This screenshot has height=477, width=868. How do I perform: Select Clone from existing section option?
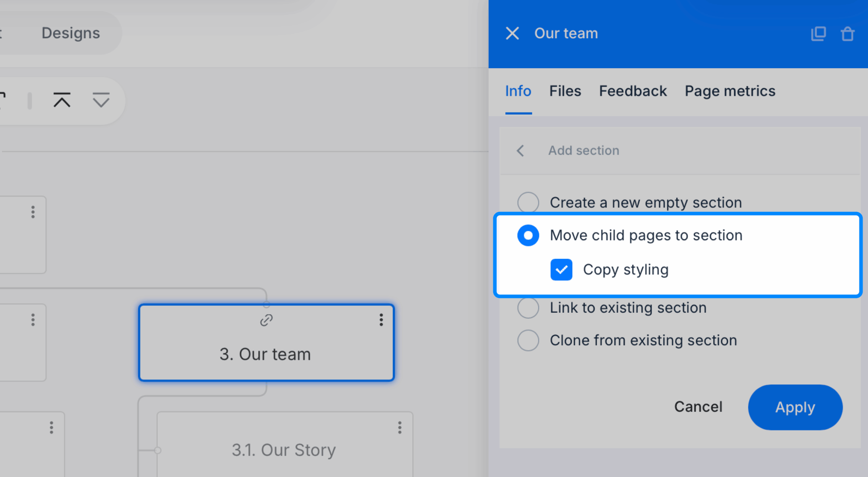coord(528,340)
